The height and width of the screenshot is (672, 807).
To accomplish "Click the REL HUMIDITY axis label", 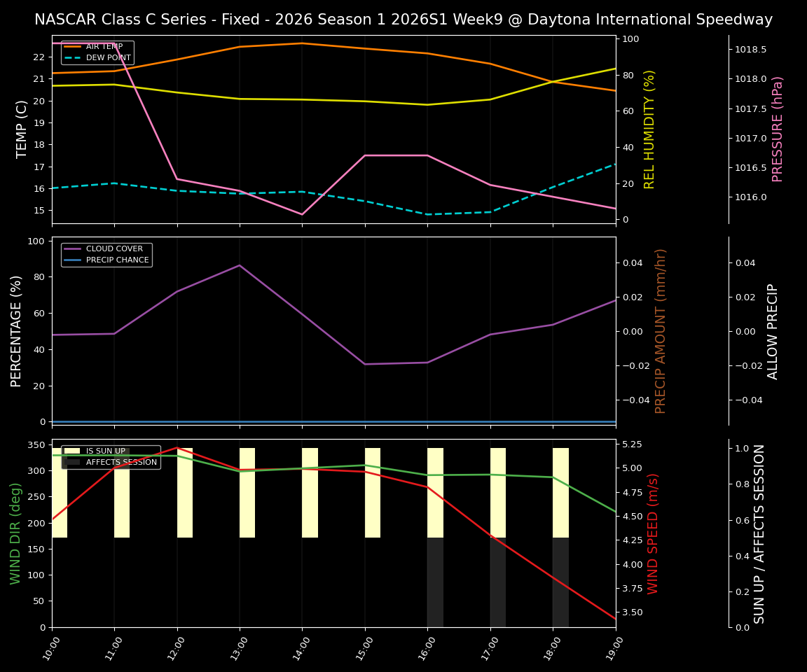I will 647,128.
